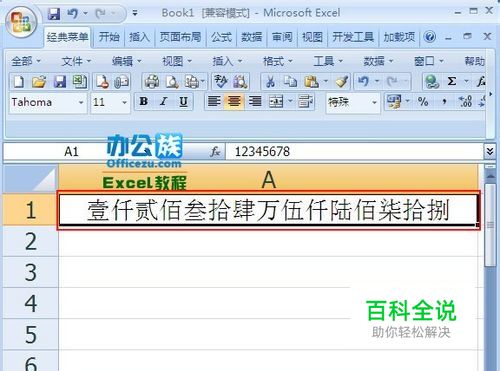Select cell A1 with Chinese numerals

[x=269, y=210]
